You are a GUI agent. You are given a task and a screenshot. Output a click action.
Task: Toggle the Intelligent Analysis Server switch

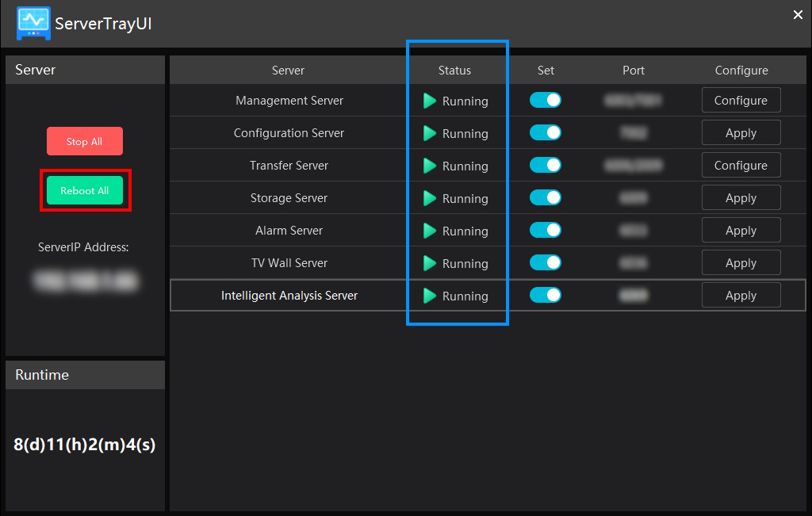(546, 295)
